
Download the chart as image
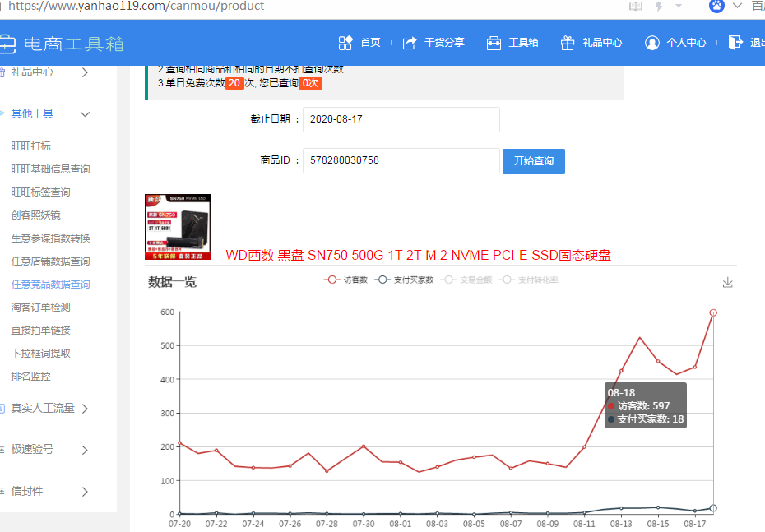(727, 282)
